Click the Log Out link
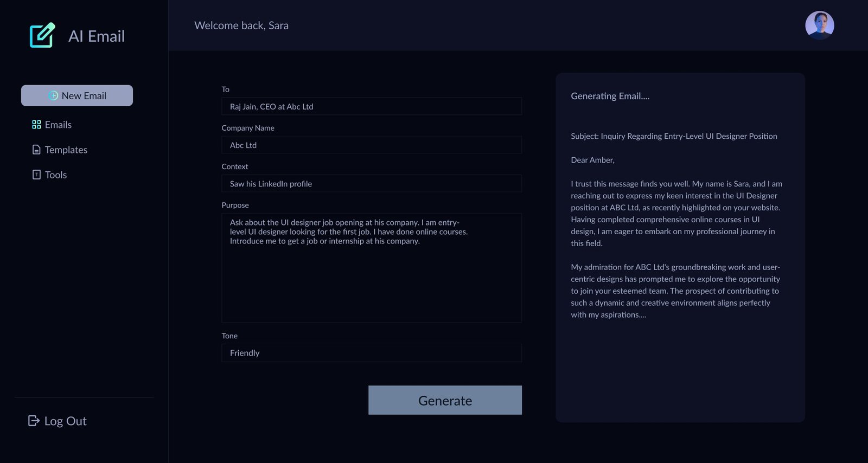The height and width of the screenshot is (463, 868). tap(65, 421)
